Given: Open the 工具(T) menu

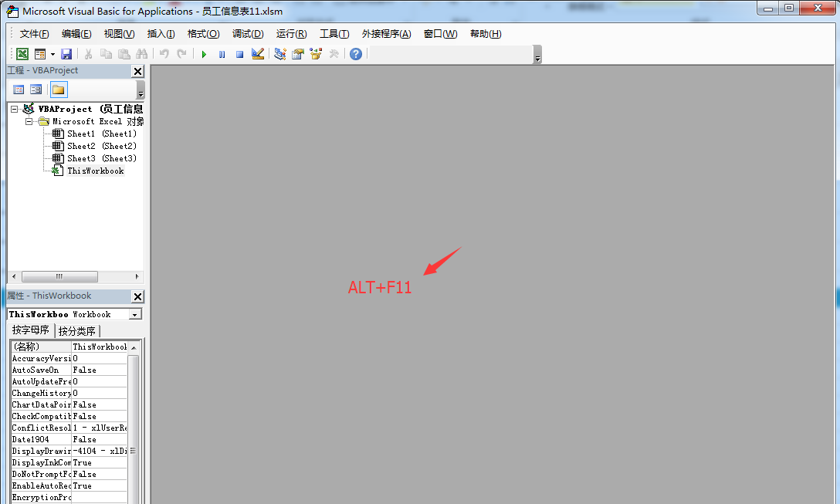Looking at the screenshot, I should pos(334,34).
